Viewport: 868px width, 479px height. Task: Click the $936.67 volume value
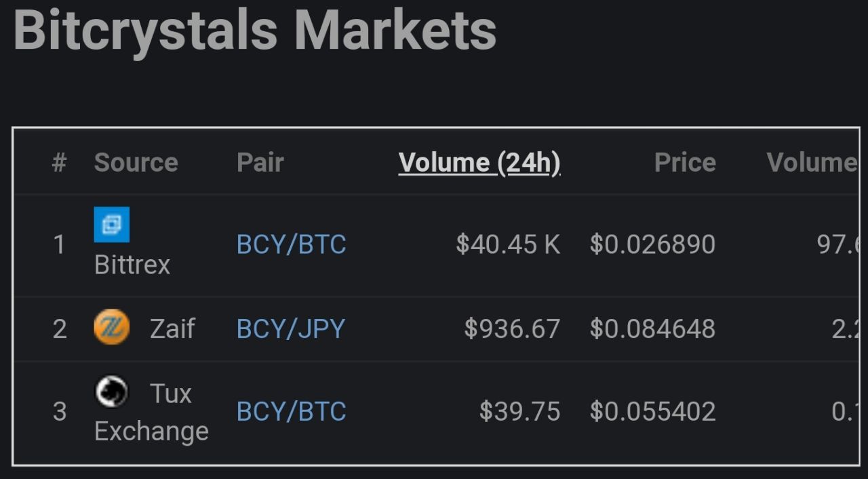click(x=512, y=329)
